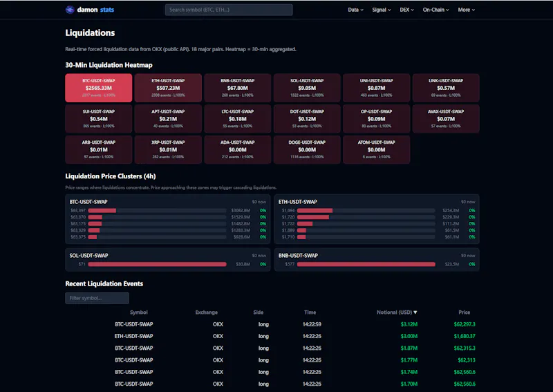Click the $3082.8M BTC cluster value

click(241, 211)
